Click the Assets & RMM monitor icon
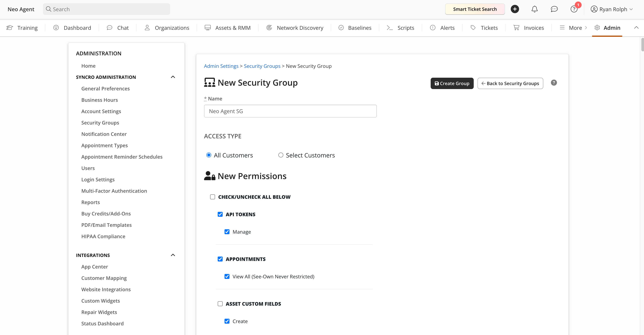This screenshot has width=644, height=335. coord(208,28)
